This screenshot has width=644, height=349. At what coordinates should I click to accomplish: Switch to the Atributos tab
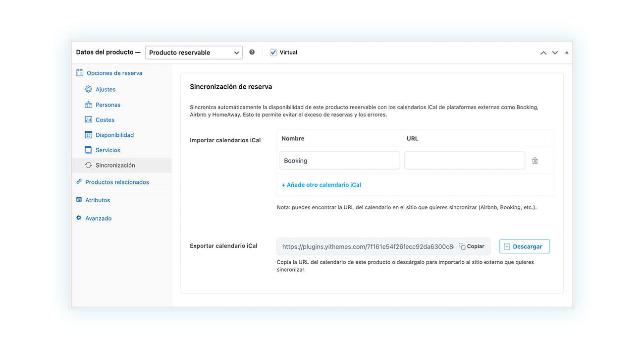(x=97, y=200)
